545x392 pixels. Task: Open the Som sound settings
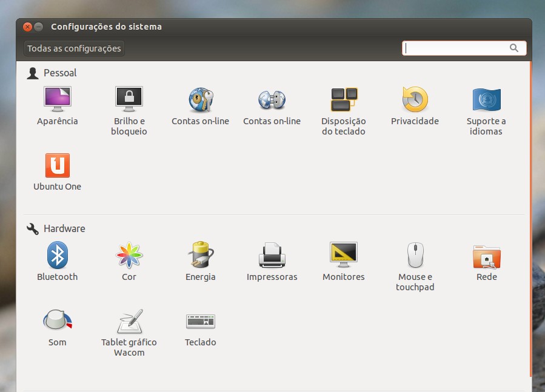[58, 321]
